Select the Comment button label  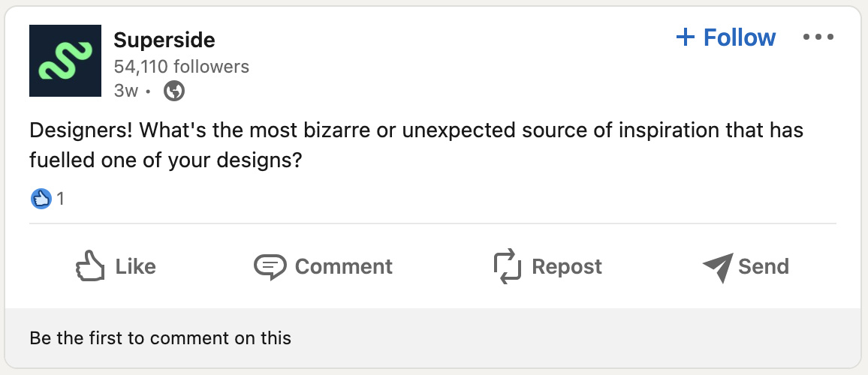click(x=344, y=266)
